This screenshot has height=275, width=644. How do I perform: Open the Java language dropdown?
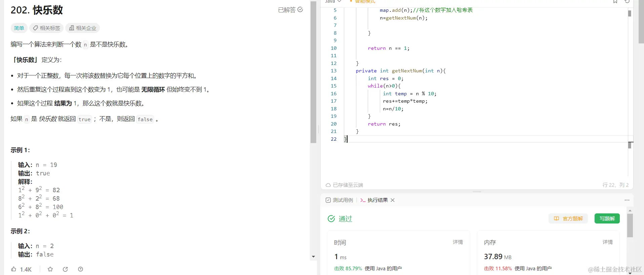333,2
